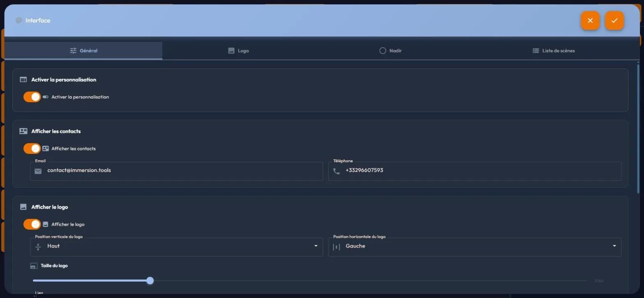Click the sliders icon on Général tab

(73, 50)
